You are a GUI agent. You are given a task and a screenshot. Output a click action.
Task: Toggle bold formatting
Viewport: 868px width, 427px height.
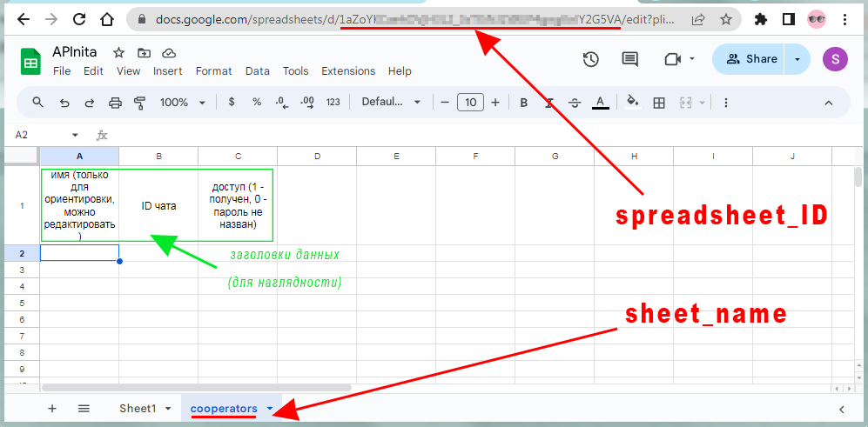(523, 103)
